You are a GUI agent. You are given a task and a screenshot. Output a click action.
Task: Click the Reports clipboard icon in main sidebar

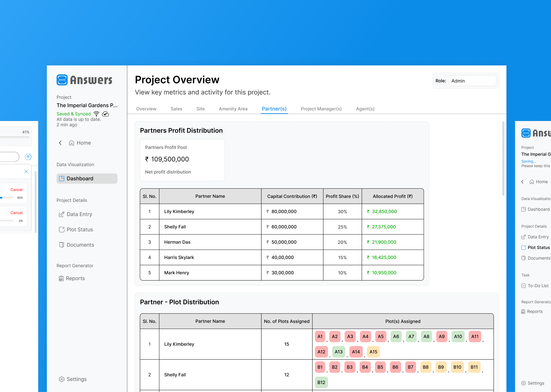point(61,278)
